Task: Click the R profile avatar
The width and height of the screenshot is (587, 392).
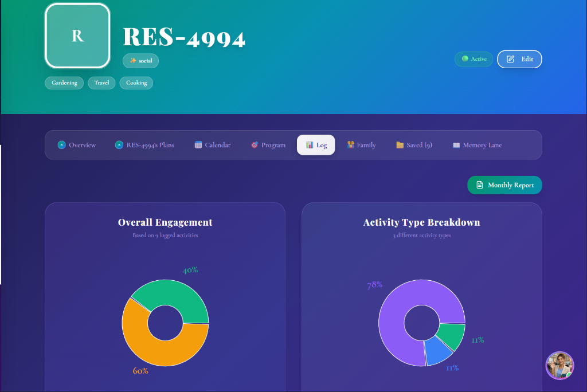Action: tap(77, 36)
